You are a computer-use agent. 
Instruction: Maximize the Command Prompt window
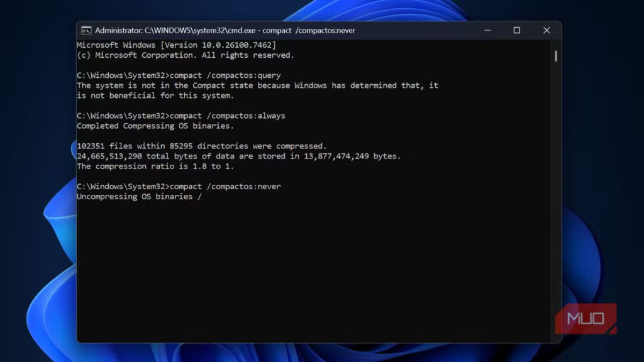516,30
